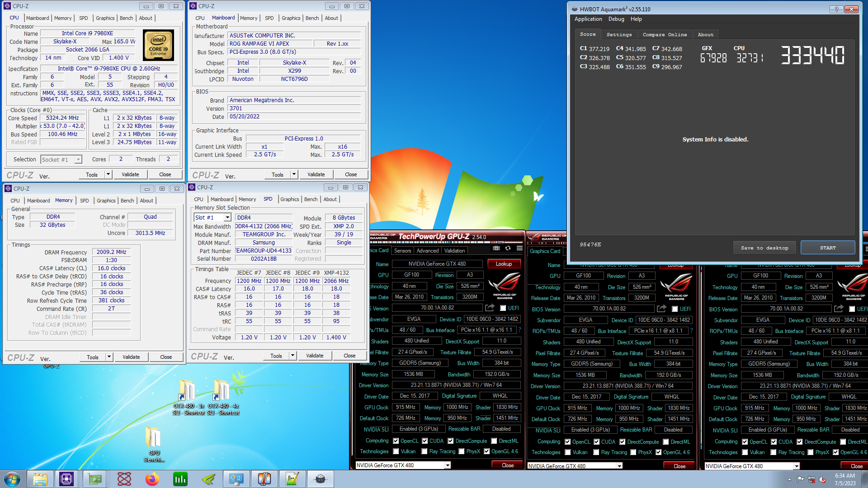Screen dimensions: 868x488
Task: Click the CPU-Z chip icon in the taskbar
Action: click(x=66, y=479)
